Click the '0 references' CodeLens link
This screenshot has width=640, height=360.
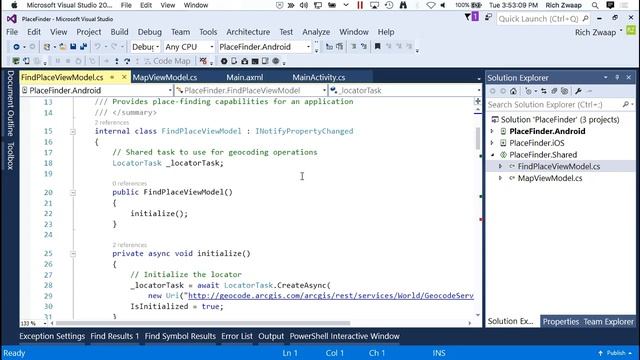pyautogui.click(x=129, y=183)
